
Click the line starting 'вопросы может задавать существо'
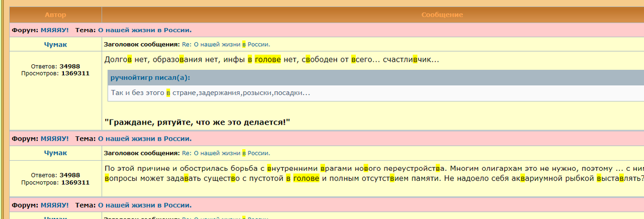(x=374, y=178)
